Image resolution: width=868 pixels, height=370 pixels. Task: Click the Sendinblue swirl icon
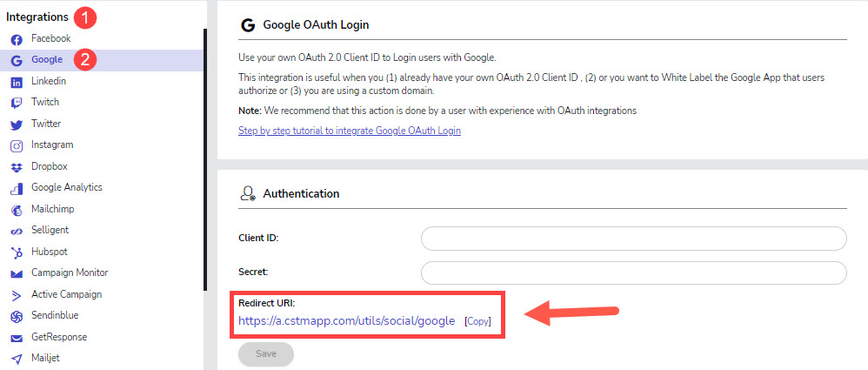(x=17, y=317)
